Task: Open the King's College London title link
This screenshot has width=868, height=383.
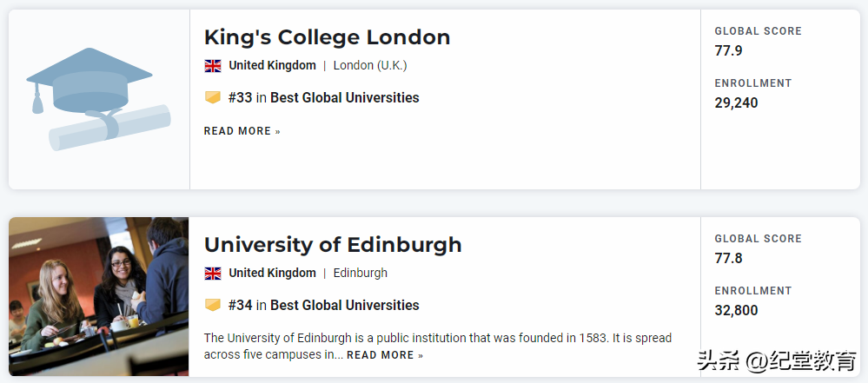Action: point(327,37)
